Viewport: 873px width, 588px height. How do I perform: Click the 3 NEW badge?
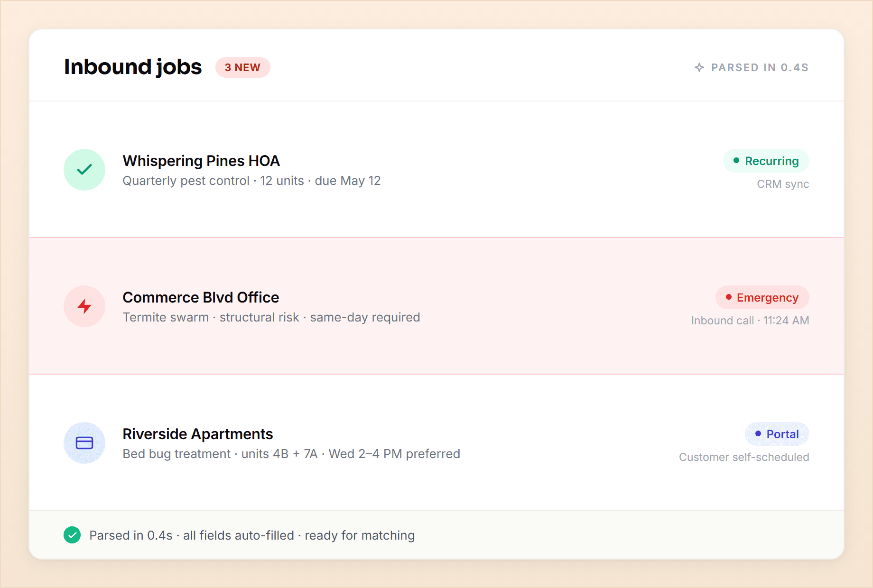pos(242,67)
